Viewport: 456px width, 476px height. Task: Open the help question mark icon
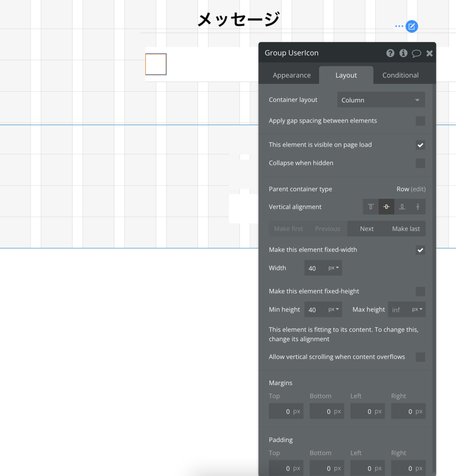coord(391,53)
